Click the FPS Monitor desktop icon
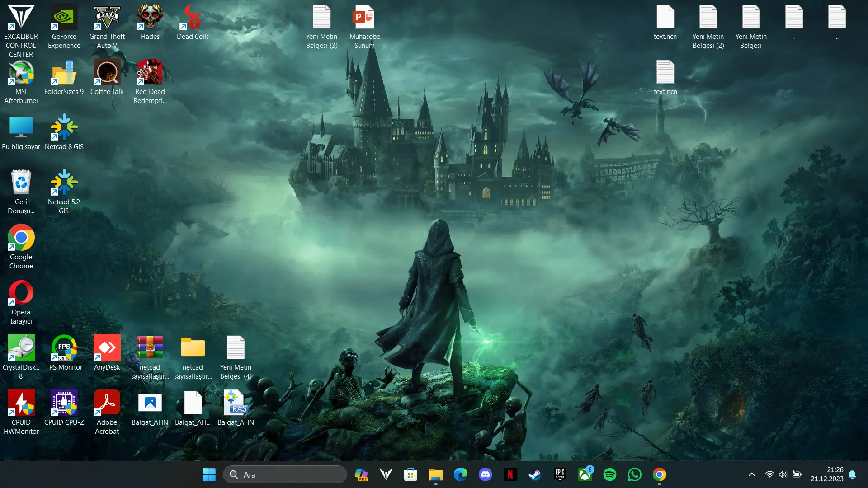The width and height of the screenshot is (868, 488). tap(64, 353)
